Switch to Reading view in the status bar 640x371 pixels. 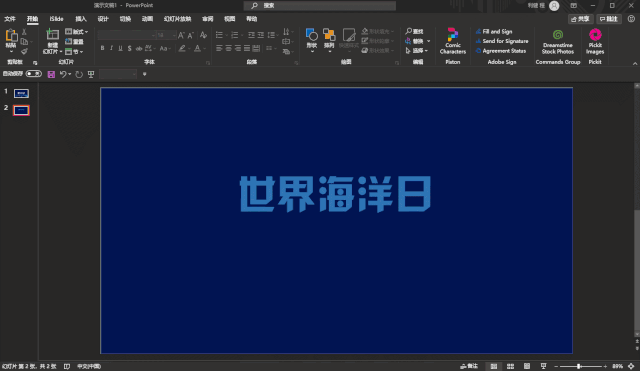click(527, 366)
